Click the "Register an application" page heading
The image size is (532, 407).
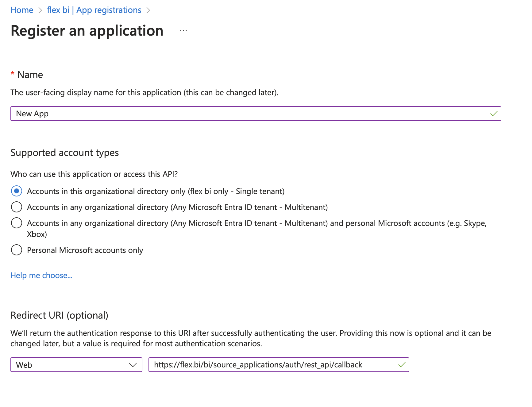[x=87, y=31]
